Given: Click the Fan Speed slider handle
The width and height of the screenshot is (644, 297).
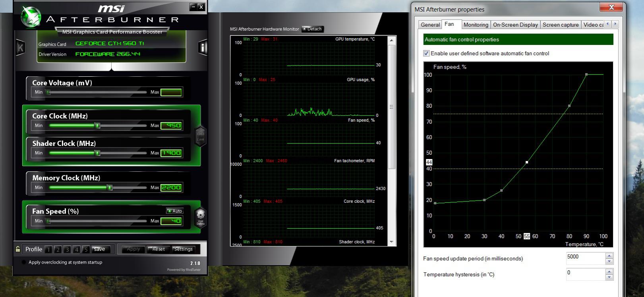Looking at the screenshot, I should click(x=48, y=221).
